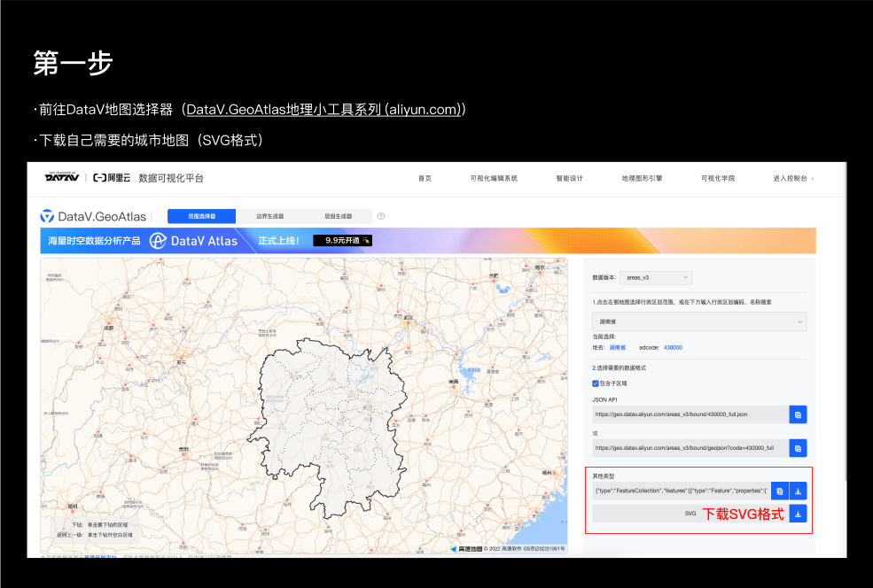Image resolution: width=873 pixels, height=588 pixels.
Task: Open 地理图形引擎 in the navigation bar
Action: click(642, 179)
